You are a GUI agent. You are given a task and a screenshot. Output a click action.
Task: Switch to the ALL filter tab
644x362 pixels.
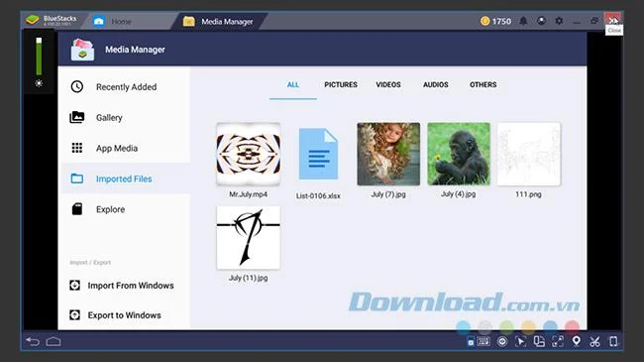tap(293, 84)
